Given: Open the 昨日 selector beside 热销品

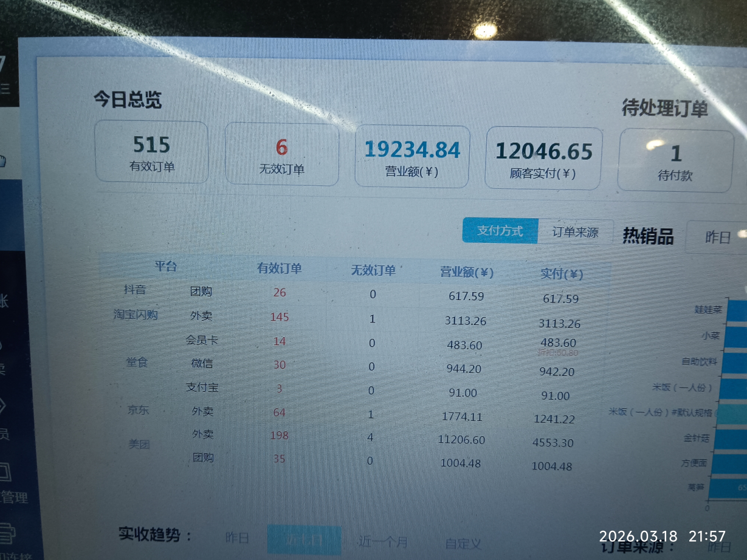Looking at the screenshot, I should (717, 237).
